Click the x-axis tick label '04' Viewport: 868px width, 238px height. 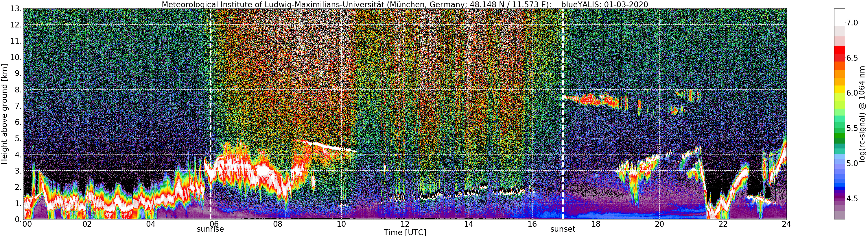point(151,224)
